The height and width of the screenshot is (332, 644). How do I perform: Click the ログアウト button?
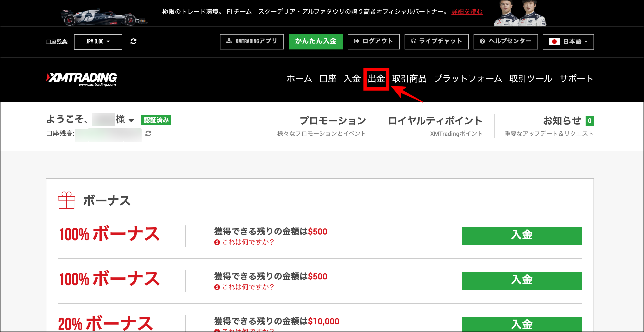[374, 42]
